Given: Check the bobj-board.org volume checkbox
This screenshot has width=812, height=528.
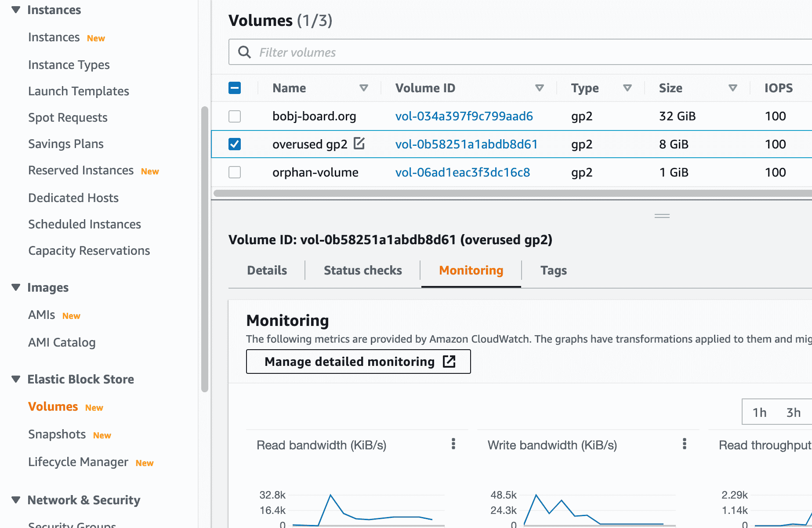Looking at the screenshot, I should pyautogui.click(x=235, y=116).
